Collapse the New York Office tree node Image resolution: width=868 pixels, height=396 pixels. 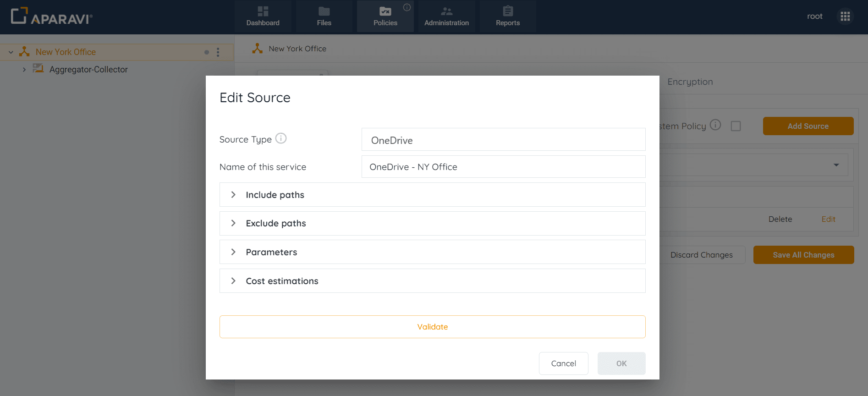[x=11, y=52]
